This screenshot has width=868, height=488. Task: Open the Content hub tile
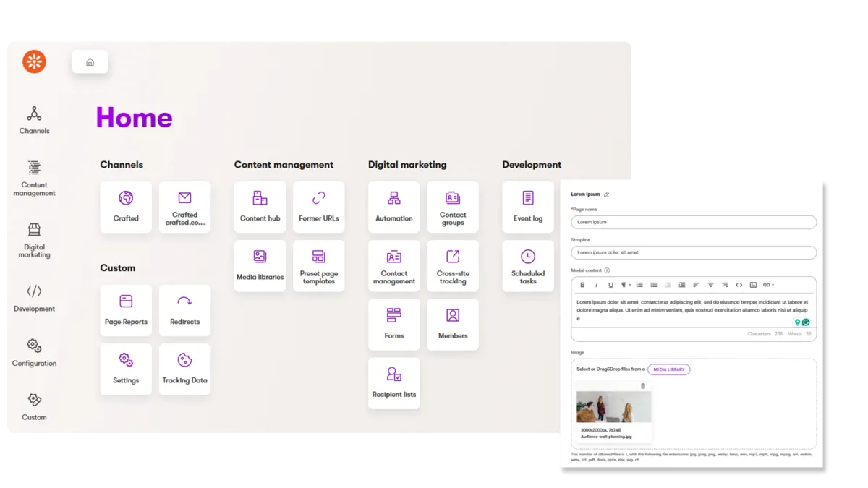click(x=260, y=207)
